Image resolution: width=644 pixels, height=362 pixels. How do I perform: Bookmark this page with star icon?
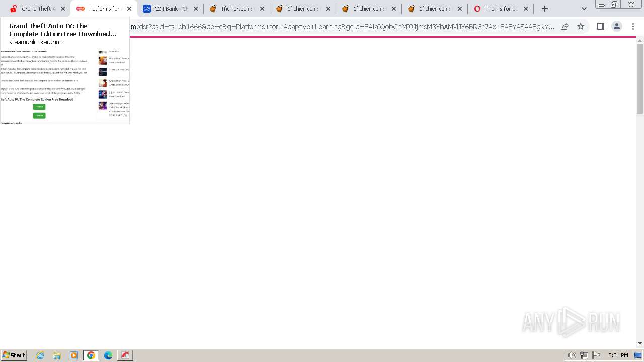(x=581, y=26)
